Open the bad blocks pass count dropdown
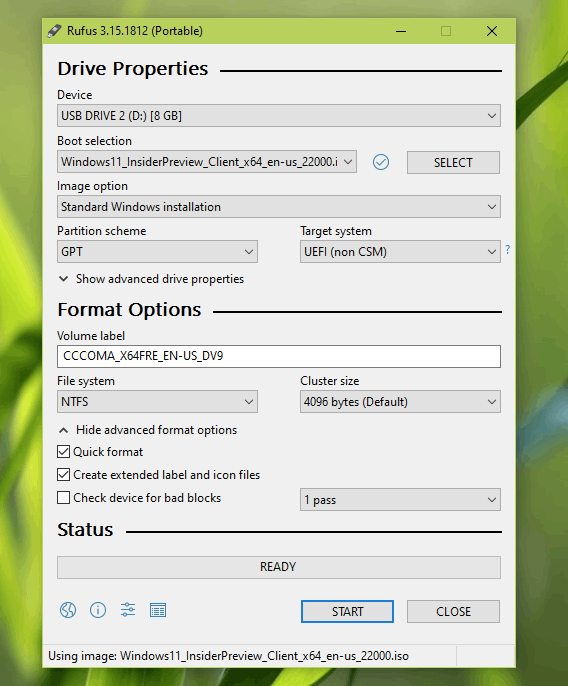This screenshot has width=568, height=686. (400, 500)
